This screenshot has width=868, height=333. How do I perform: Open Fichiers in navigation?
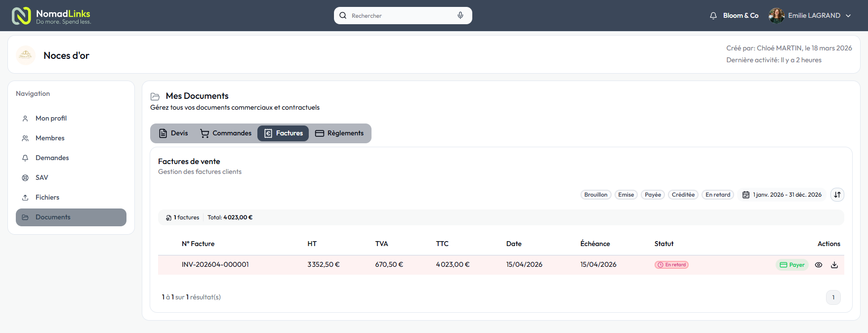tap(71, 198)
